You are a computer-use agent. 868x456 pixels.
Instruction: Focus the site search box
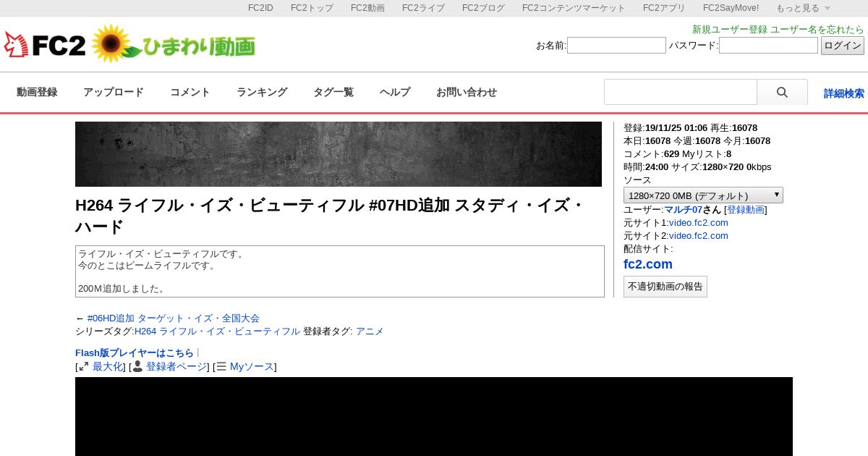pyautogui.click(x=681, y=93)
